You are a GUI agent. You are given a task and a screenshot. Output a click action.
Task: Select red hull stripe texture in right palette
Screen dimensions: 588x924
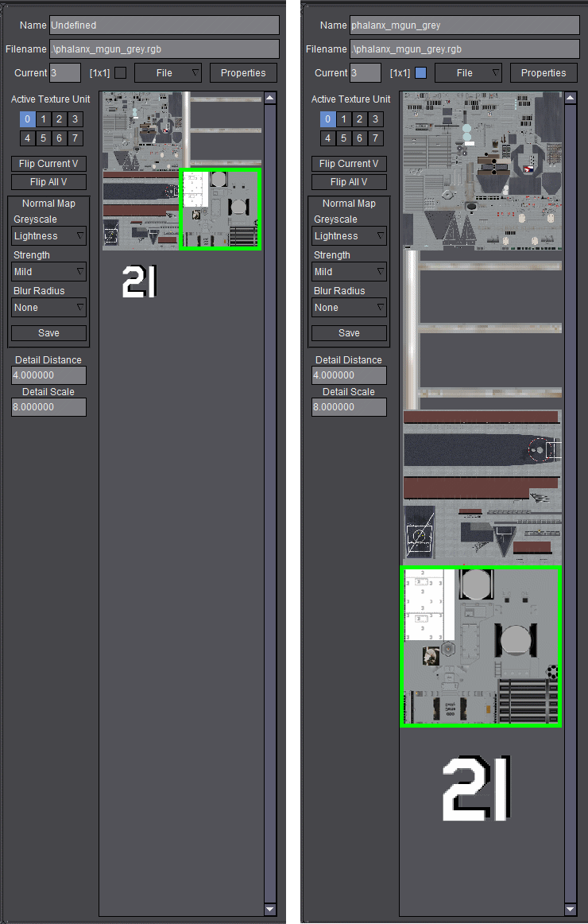coord(482,488)
